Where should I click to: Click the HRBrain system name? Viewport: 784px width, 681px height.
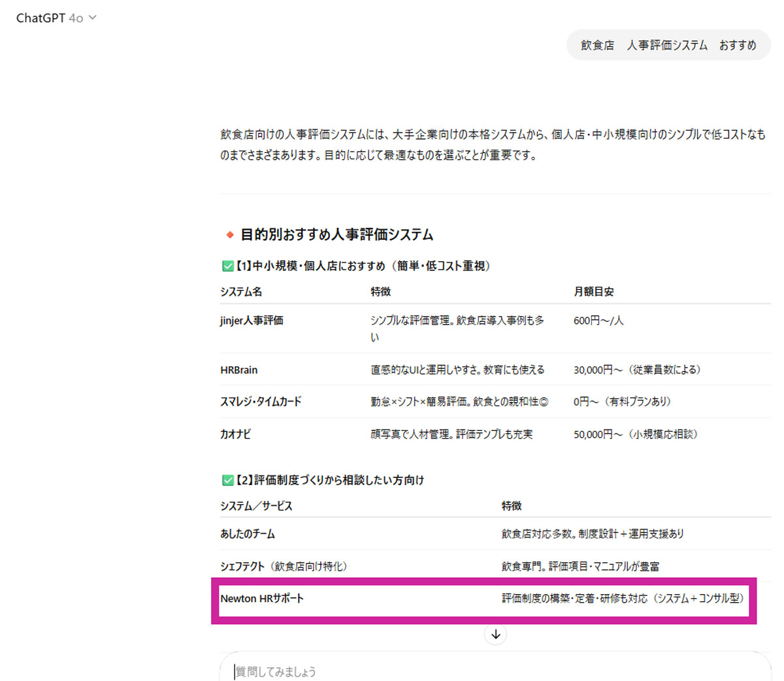click(239, 370)
